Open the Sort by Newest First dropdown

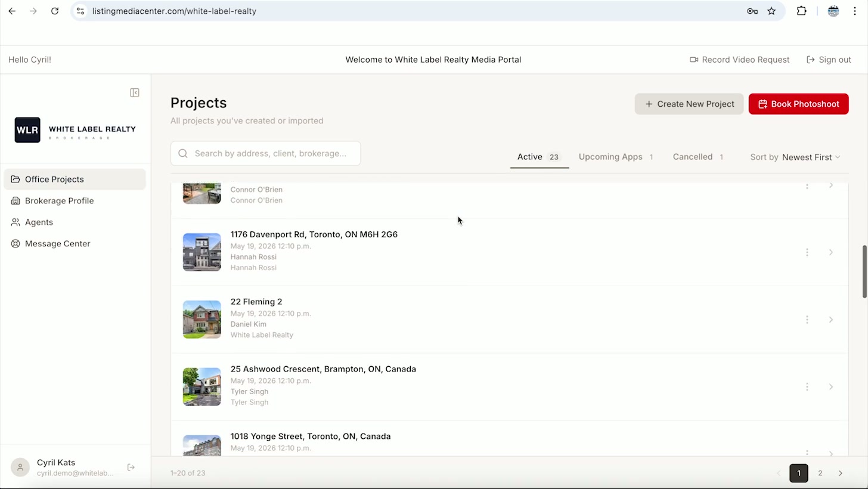coord(795,157)
